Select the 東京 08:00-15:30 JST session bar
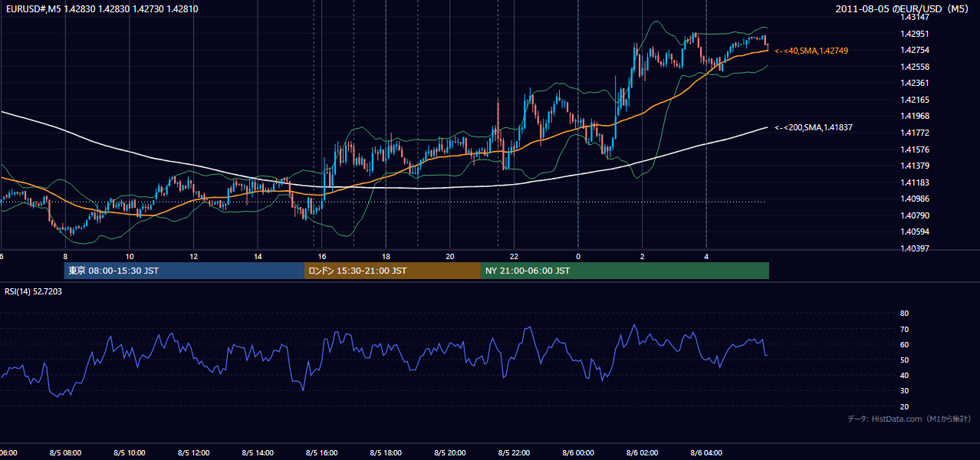This screenshot has height=460, width=980. coord(184,271)
